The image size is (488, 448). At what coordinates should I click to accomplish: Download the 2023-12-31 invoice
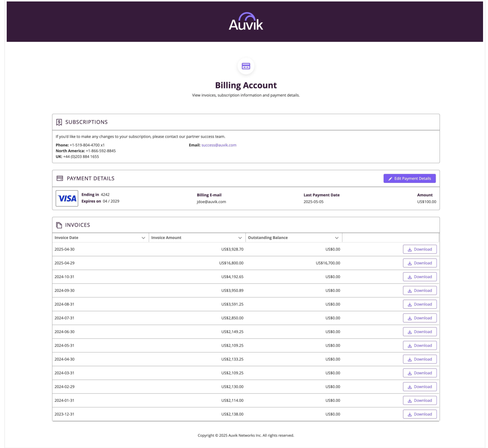click(x=420, y=414)
